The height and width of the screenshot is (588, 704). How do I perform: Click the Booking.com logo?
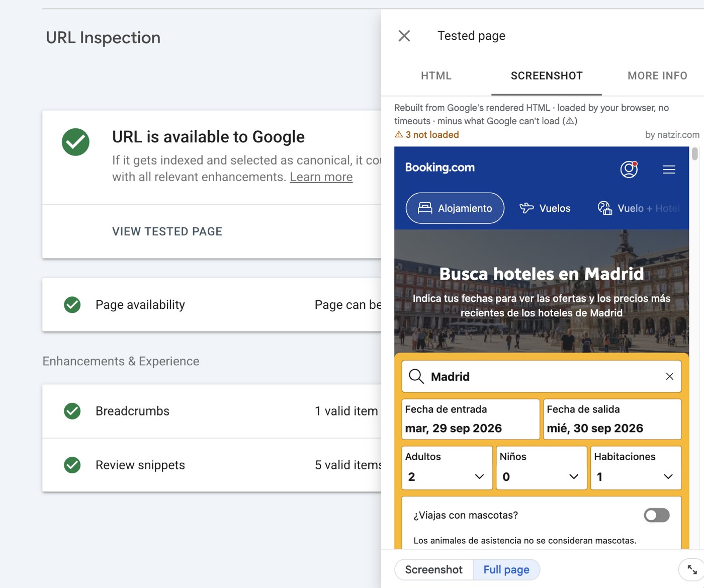(440, 167)
